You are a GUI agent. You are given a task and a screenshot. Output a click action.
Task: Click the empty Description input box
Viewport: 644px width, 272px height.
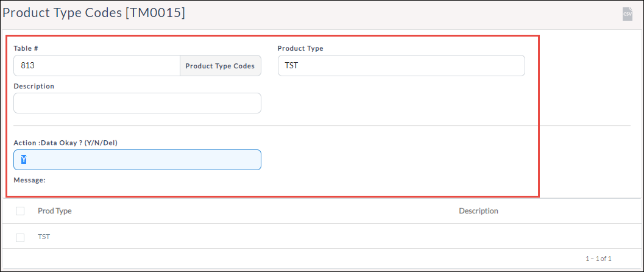[137, 103]
